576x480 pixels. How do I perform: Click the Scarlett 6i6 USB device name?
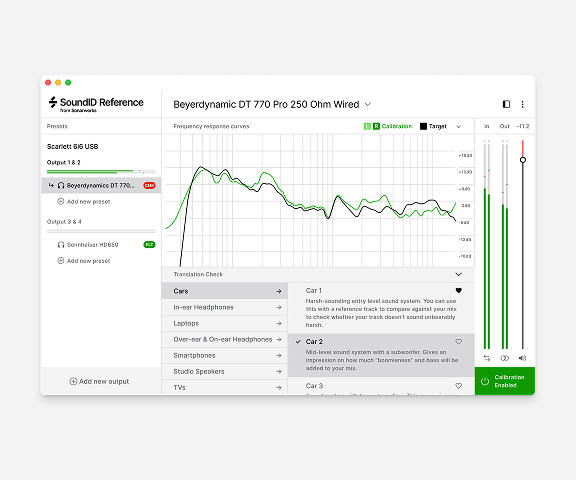72,147
